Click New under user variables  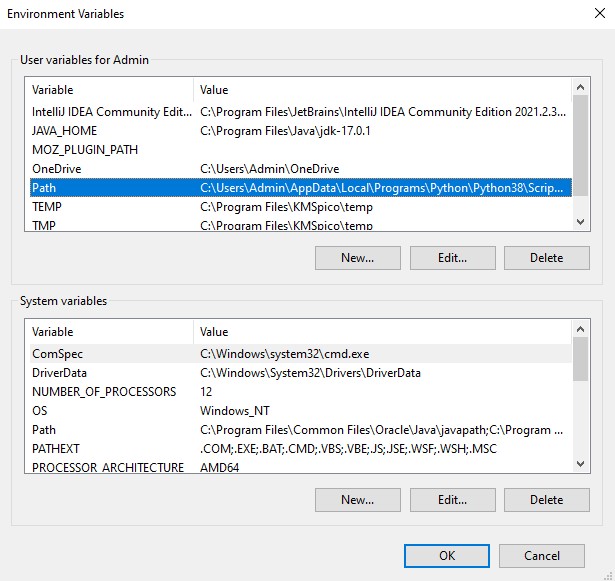358,258
